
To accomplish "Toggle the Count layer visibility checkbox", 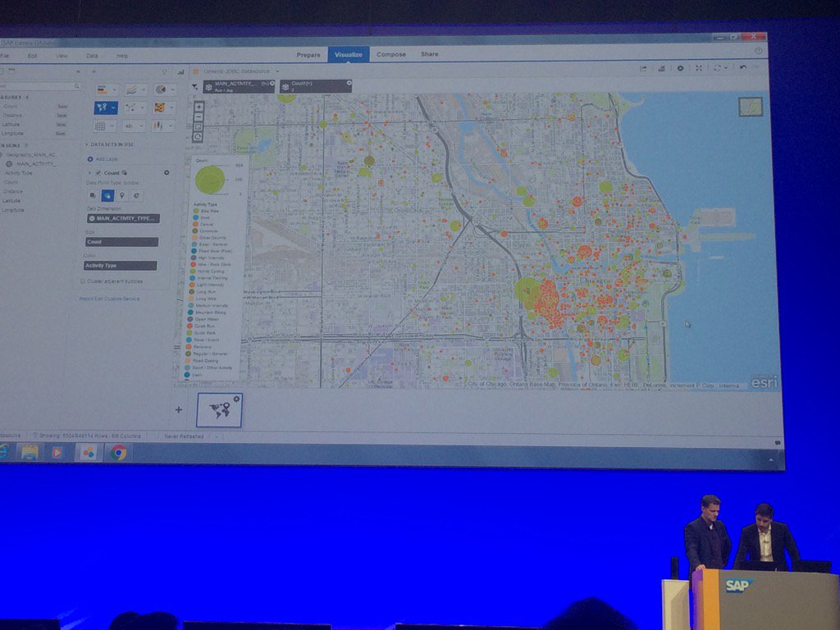I will (98, 173).
